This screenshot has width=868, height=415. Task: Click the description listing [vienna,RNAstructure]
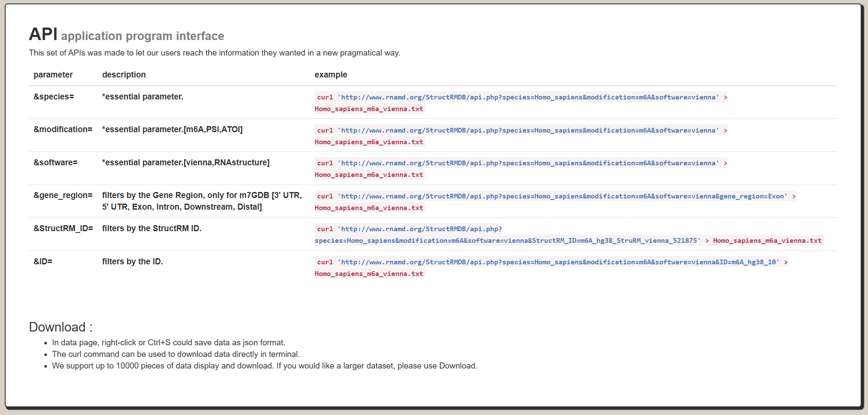(185, 163)
